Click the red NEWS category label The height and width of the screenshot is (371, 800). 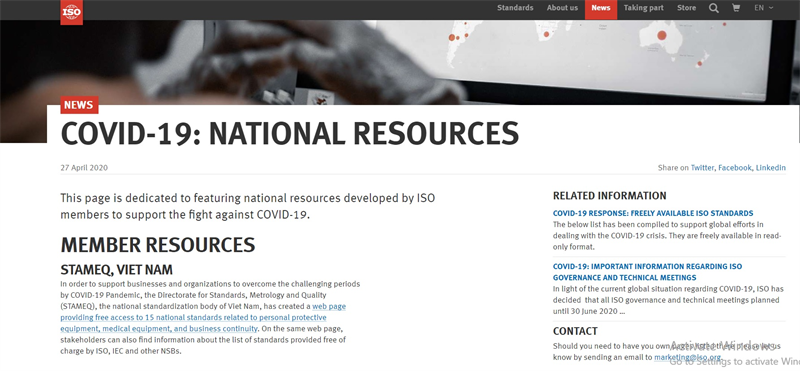point(79,105)
